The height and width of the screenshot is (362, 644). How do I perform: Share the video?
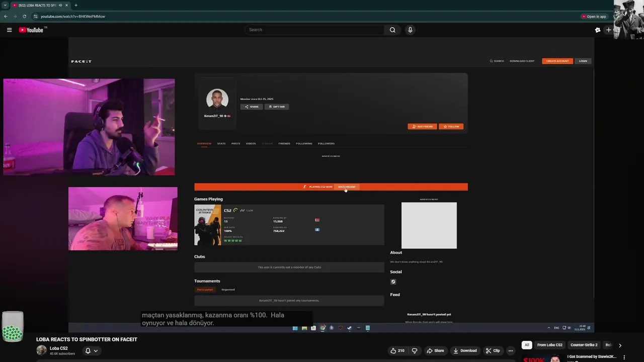click(x=435, y=350)
